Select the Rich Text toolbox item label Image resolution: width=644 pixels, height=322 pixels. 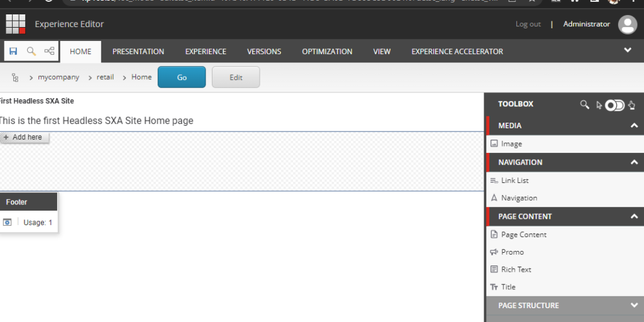coord(516,269)
